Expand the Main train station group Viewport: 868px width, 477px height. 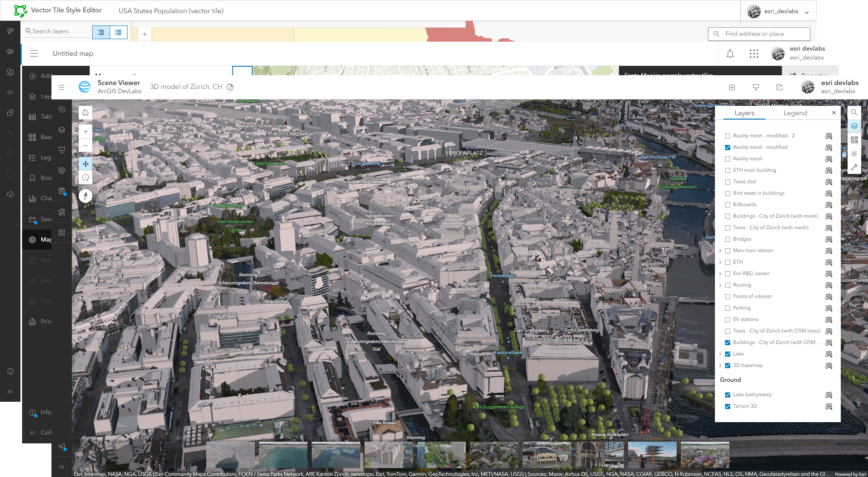720,251
